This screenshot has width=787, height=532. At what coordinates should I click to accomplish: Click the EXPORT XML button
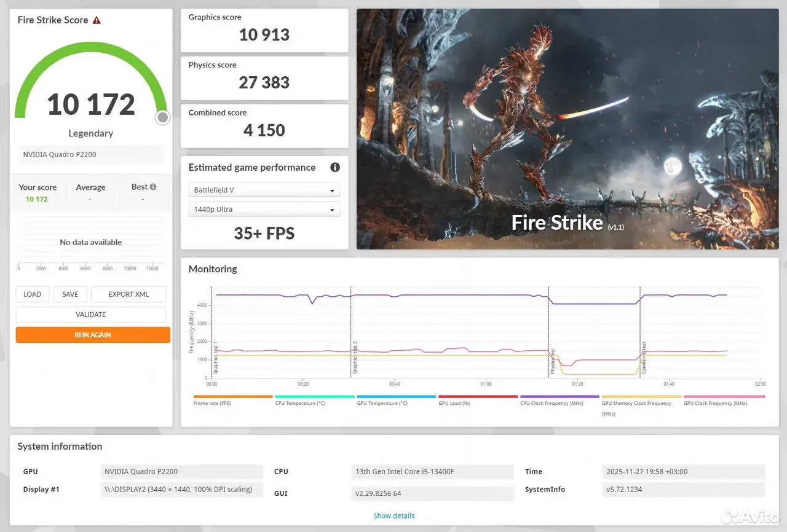129,294
